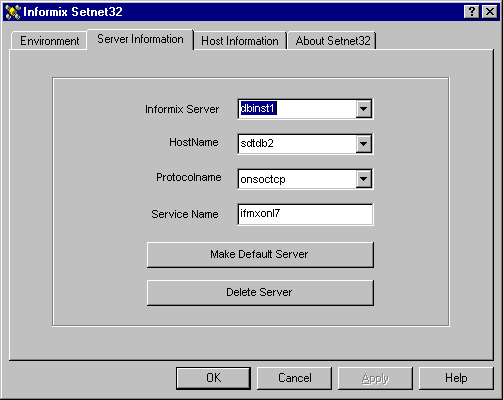Click the title bar question mark help icon
Image resolution: width=503 pixels, height=400 pixels.
click(472, 12)
